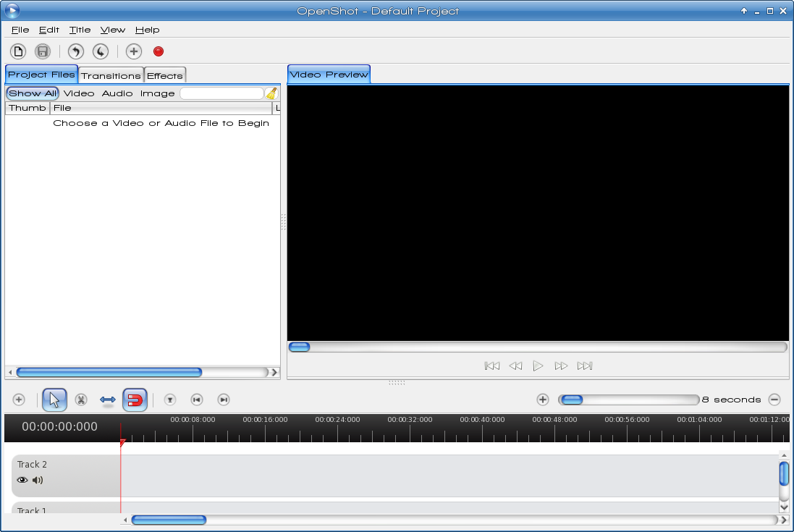This screenshot has height=532, width=794.
Task: Click ruler at 00:00:40:000
Action: pyautogui.click(x=482, y=420)
